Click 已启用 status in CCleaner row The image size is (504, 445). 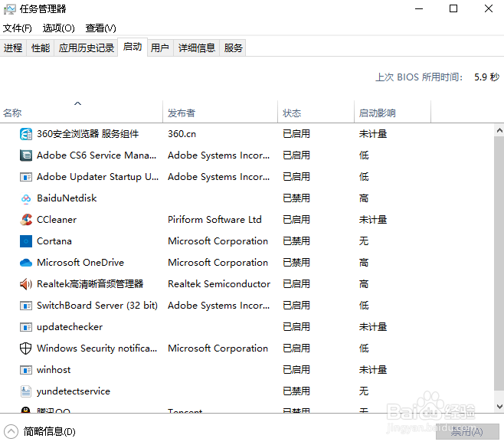[x=296, y=220]
